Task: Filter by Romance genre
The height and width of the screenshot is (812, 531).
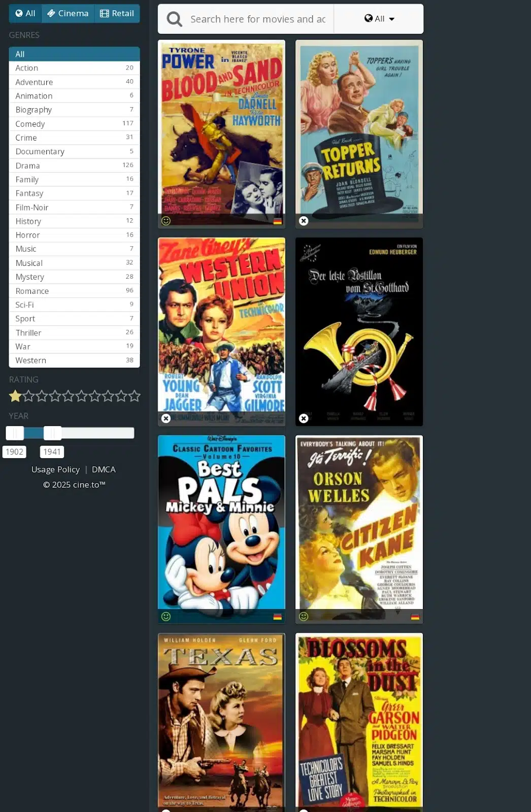Action: click(74, 291)
